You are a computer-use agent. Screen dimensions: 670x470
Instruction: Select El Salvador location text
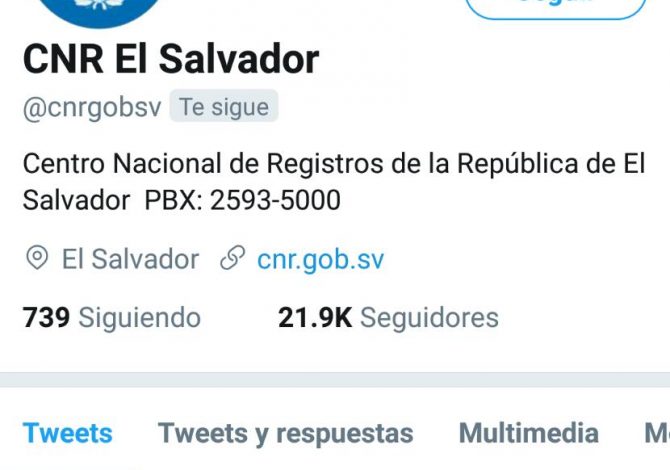coord(130,259)
